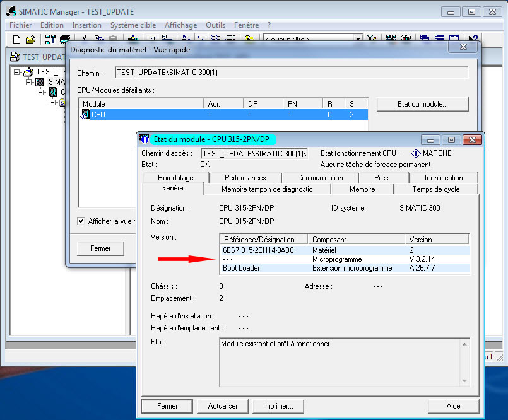The width and height of the screenshot is (508, 420).
Task: Toggle the 'Afficher la vue' checkbox
Action: (x=81, y=221)
